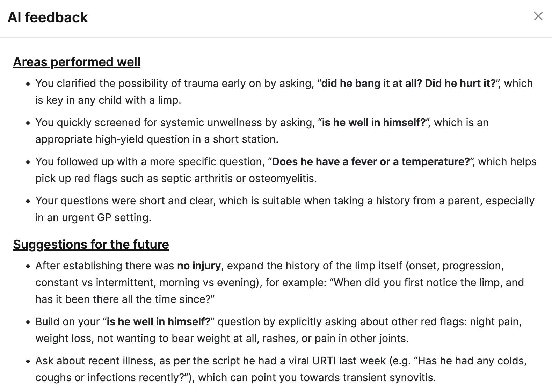The width and height of the screenshot is (552, 392).
Task: Click the bold words "no injury"
Action: click(x=199, y=266)
